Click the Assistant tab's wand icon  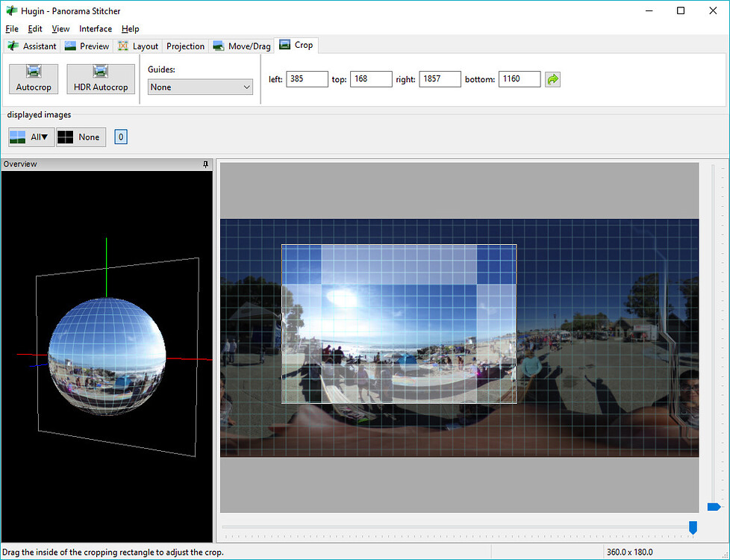coord(12,46)
